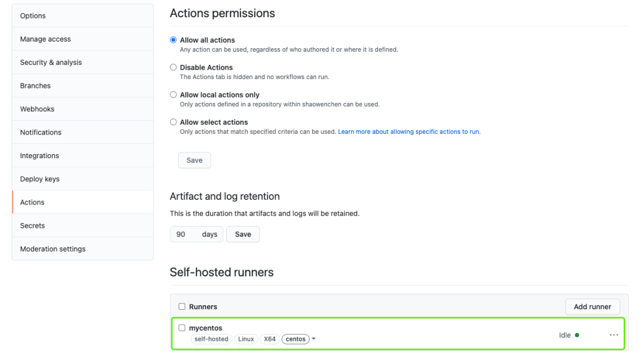Expand the labels dropdown arrow beside centos

[x=314, y=339]
